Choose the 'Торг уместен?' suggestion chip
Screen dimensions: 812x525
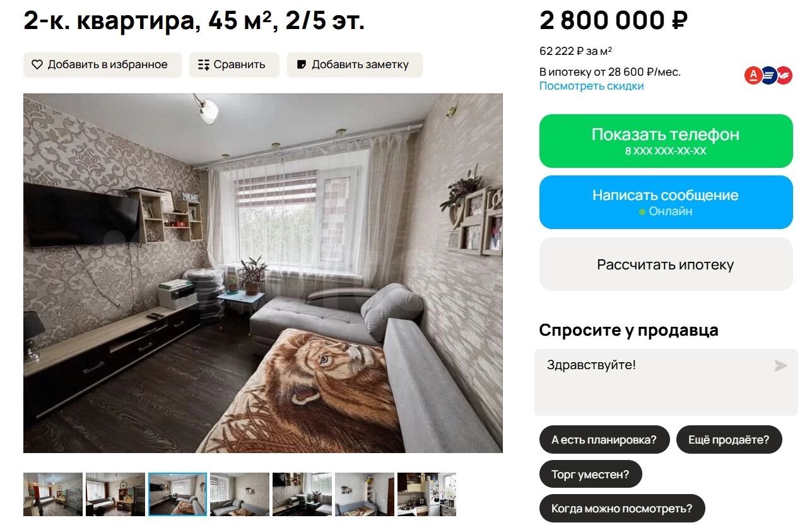tap(591, 475)
